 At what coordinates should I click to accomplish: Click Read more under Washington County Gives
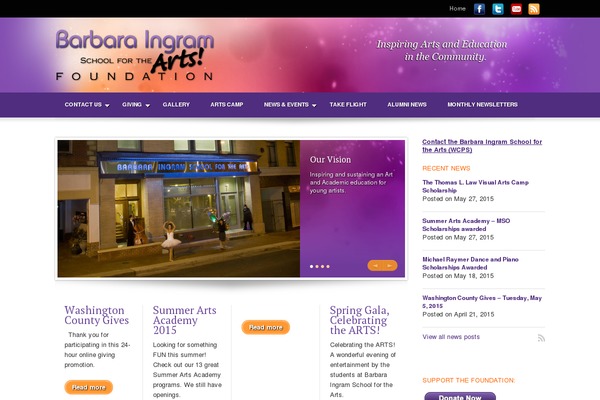[88, 387]
